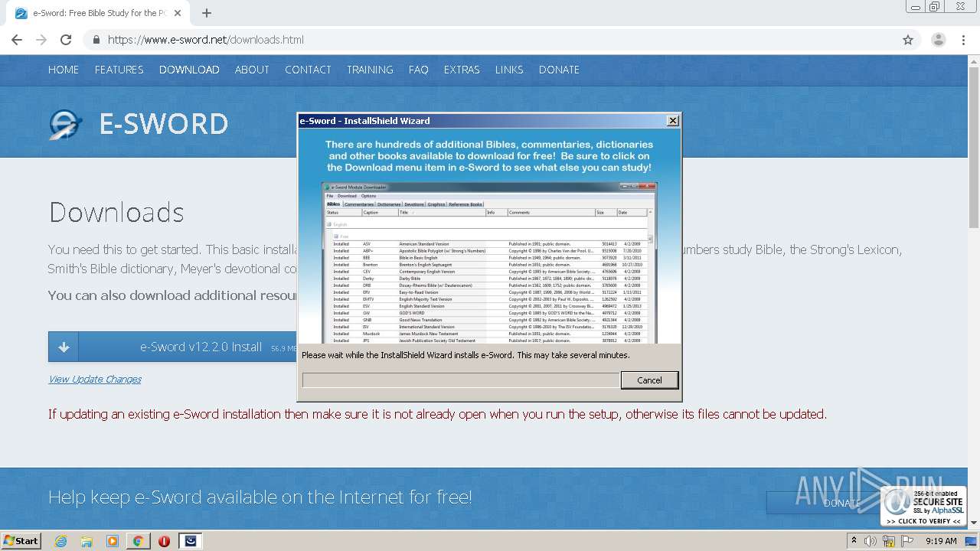Open Action Center flag icon
980x551 pixels.
(907, 541)
